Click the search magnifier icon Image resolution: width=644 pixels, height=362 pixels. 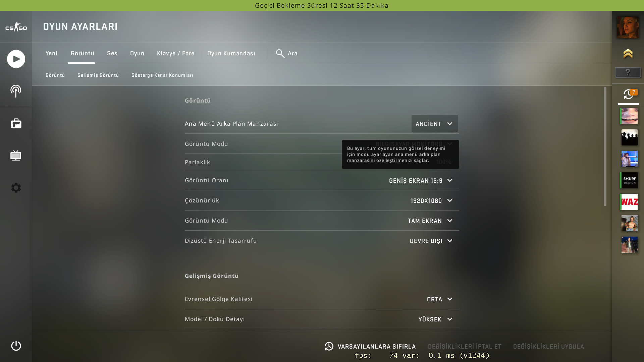click(280, 54)
